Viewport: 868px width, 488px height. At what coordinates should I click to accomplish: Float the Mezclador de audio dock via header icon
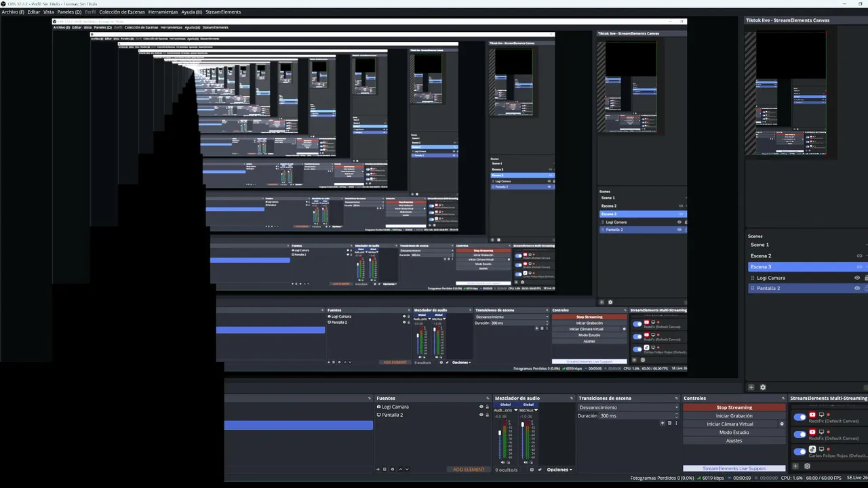[571, 399]
